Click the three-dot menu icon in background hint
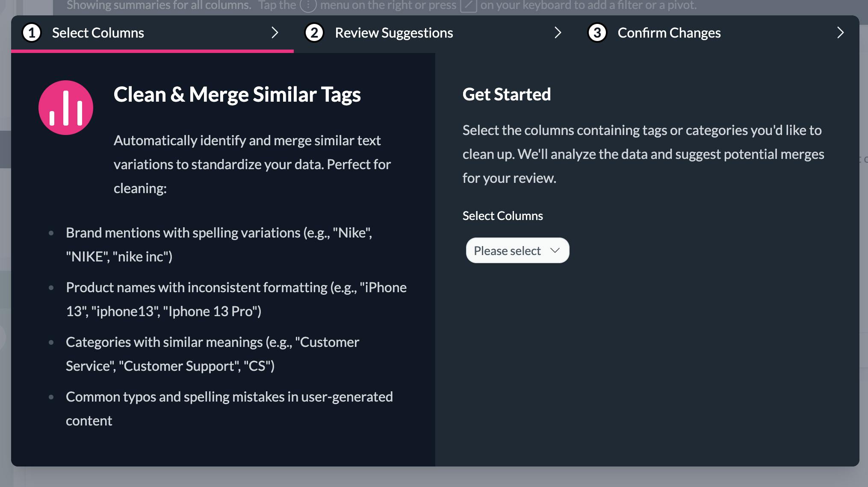Image resolution: width=868 pixels, height=487 pixels. tap(308, 6)
